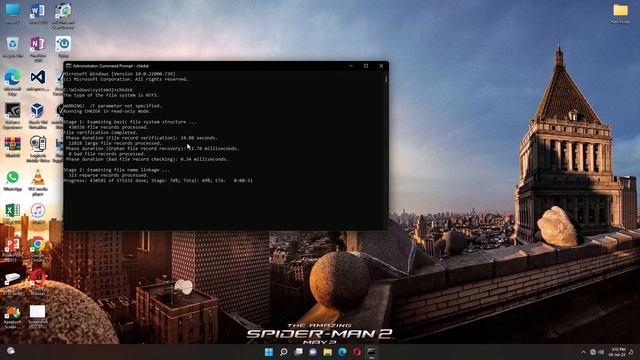This screenshot has width=640, height=360.
Task: Open the Screenshot image file on desktop
Action: pyautogui.click(x=38, y=316)
